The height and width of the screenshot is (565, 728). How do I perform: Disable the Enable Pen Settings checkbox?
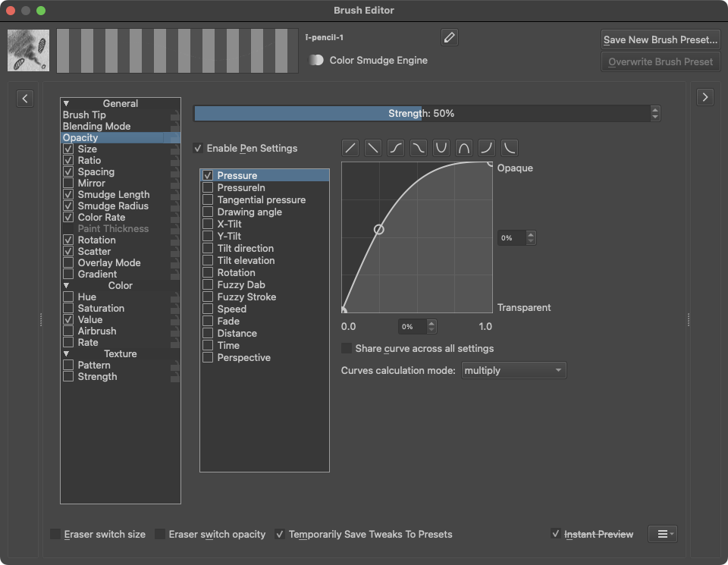click(x=199, y=149)
